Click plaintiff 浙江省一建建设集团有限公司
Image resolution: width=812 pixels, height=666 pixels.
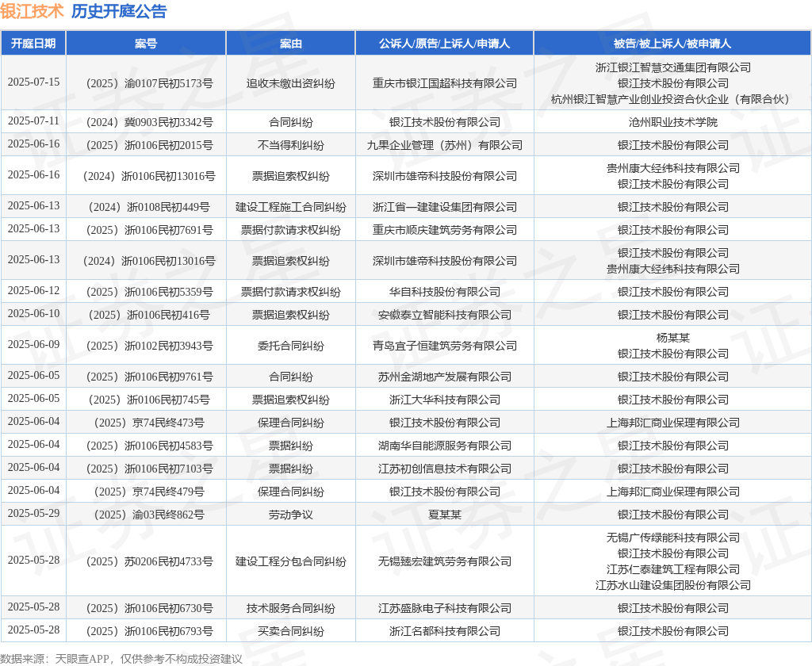click(444, 207)
